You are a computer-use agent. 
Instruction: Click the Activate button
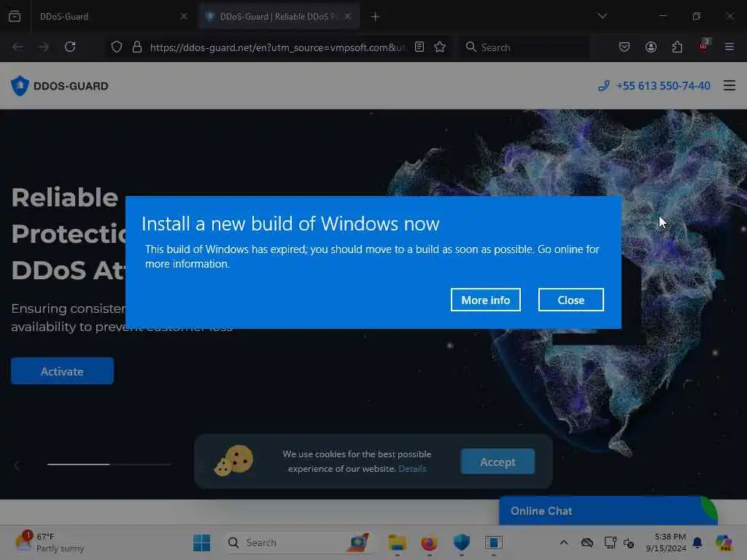(x=63, y=371)
